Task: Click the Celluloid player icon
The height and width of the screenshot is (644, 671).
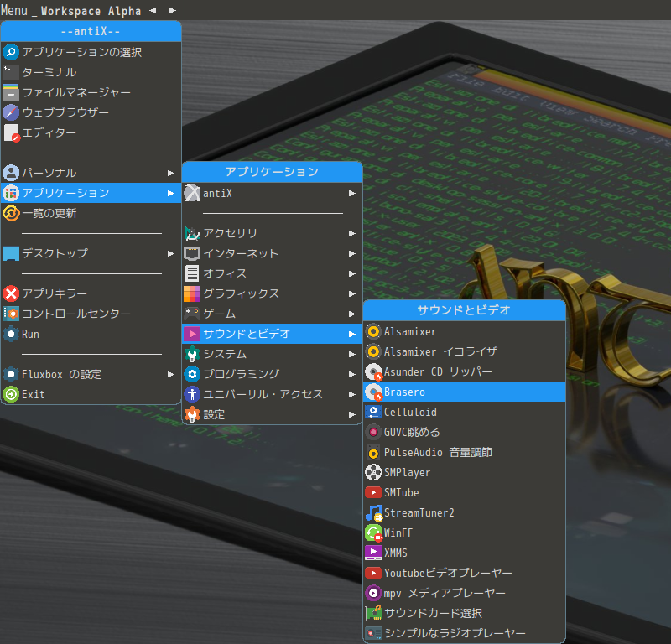Action: coord(373,412)
